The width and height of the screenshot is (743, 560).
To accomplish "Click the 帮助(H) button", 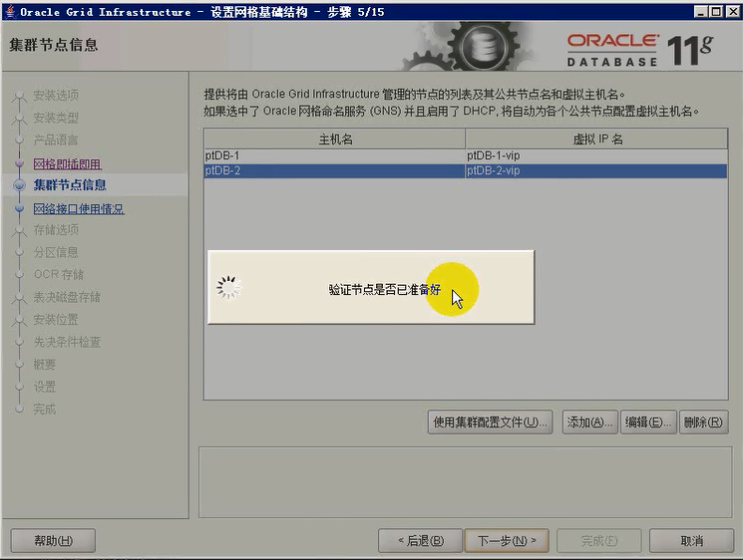I will coord(53,541).
